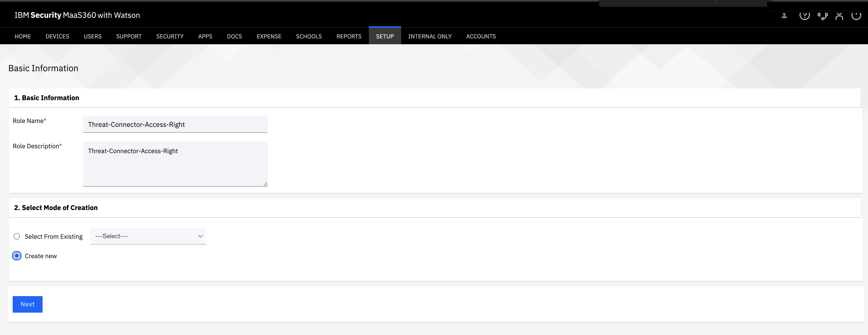Click the IBM Security MaaS360 with Watson logo
868x335 pixels.
pyautogui.click(x=77, y=15)
